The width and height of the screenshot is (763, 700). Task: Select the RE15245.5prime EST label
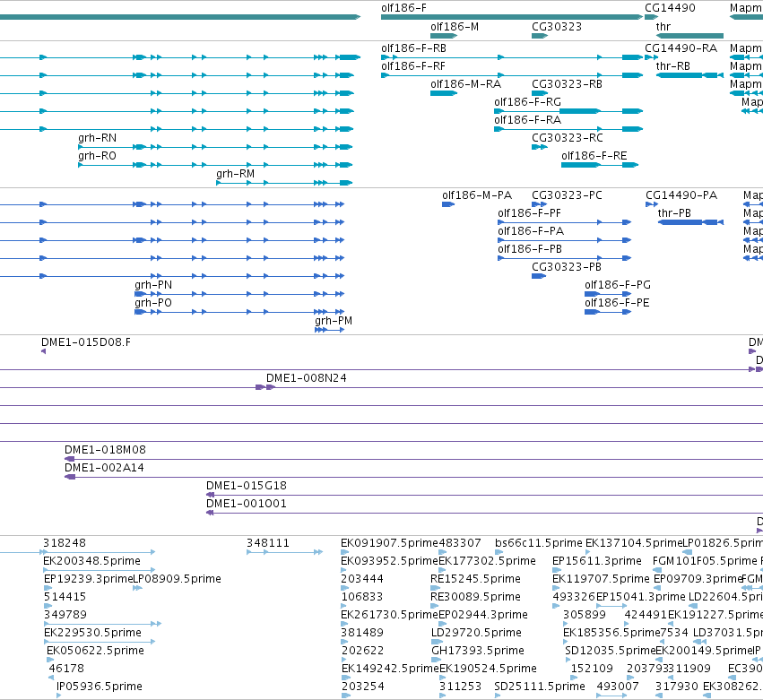475,579
